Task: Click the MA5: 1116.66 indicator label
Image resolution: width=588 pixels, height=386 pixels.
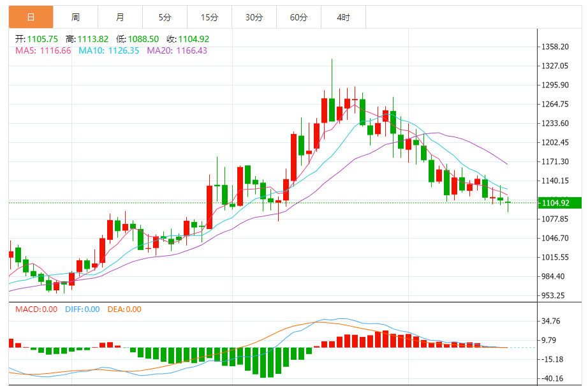Action: pos(43,50)
